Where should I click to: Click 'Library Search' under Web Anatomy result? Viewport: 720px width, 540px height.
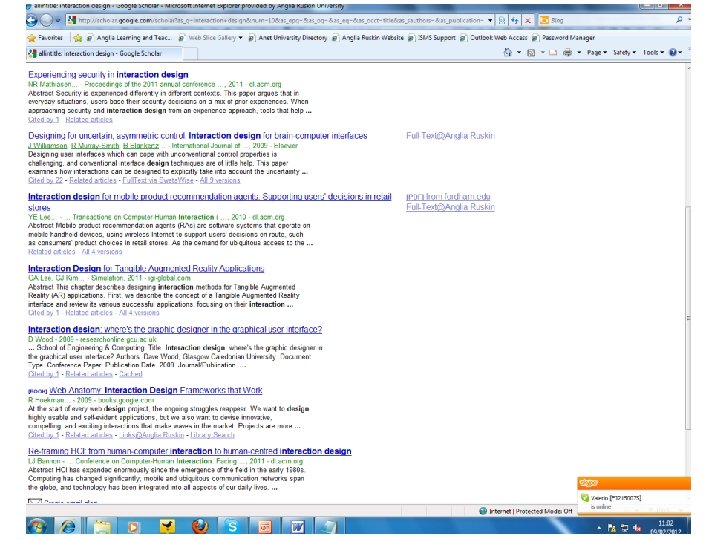212,435
